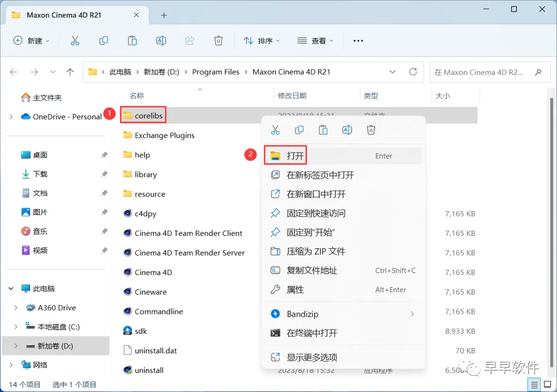Switch to the large icons view in the status bar
This screenshot has height=392, width=557.
tap(547, 384)
